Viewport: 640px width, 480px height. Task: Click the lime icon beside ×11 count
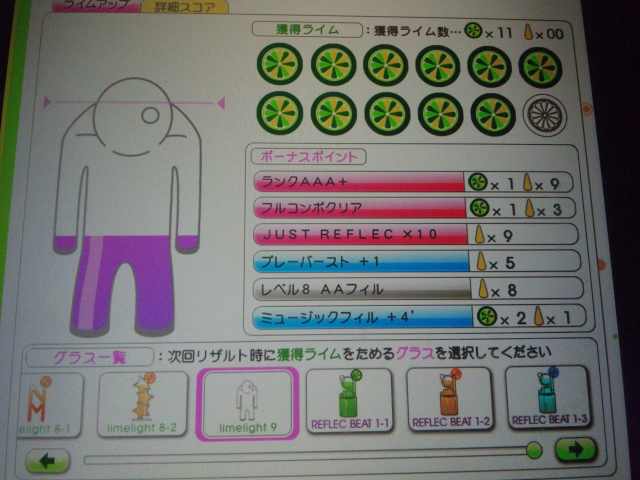tap(473, 31)
